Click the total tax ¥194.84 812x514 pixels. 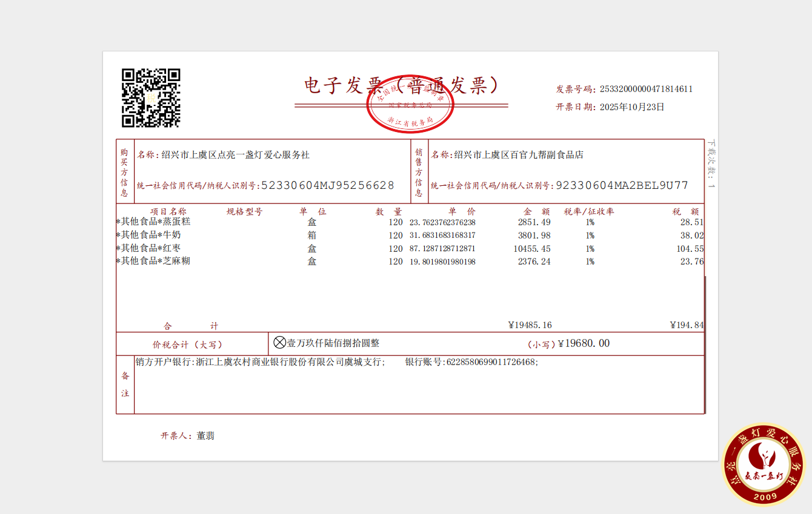[x=687, y=325]
